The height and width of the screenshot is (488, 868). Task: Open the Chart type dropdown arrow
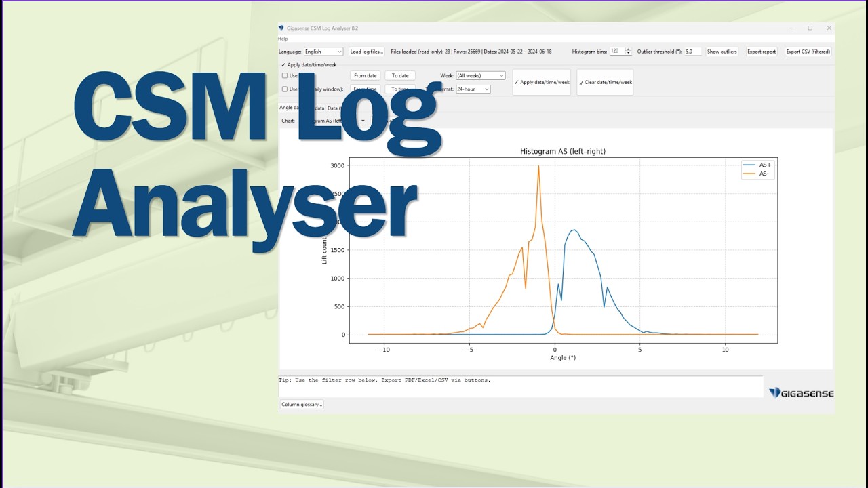tap(363, 121)
